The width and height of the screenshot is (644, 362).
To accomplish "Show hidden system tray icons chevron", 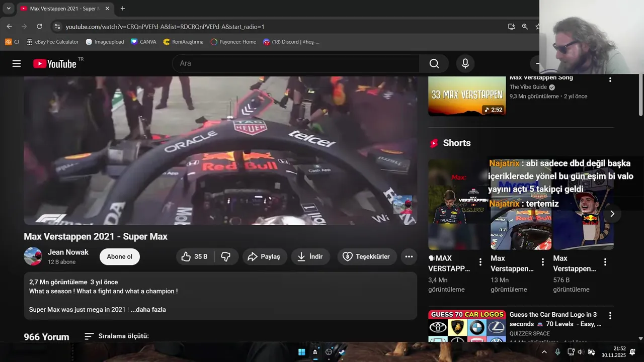I will (x=544, y=352).
